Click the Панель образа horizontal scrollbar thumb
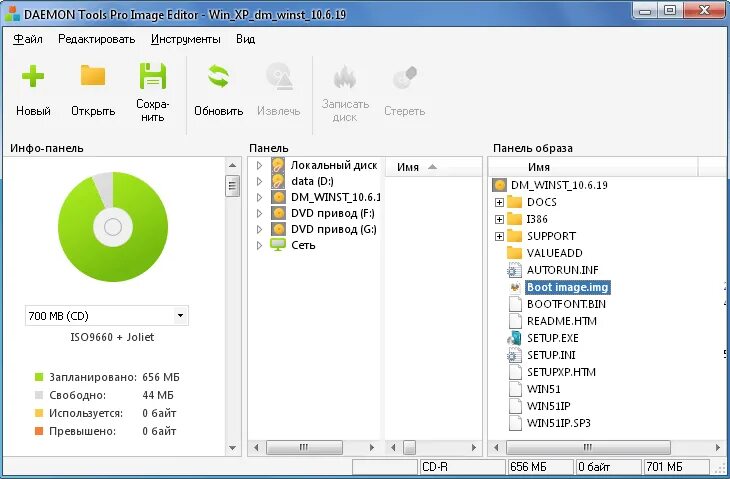The width and height of the screenshot is (730, 479). [588, 447]
